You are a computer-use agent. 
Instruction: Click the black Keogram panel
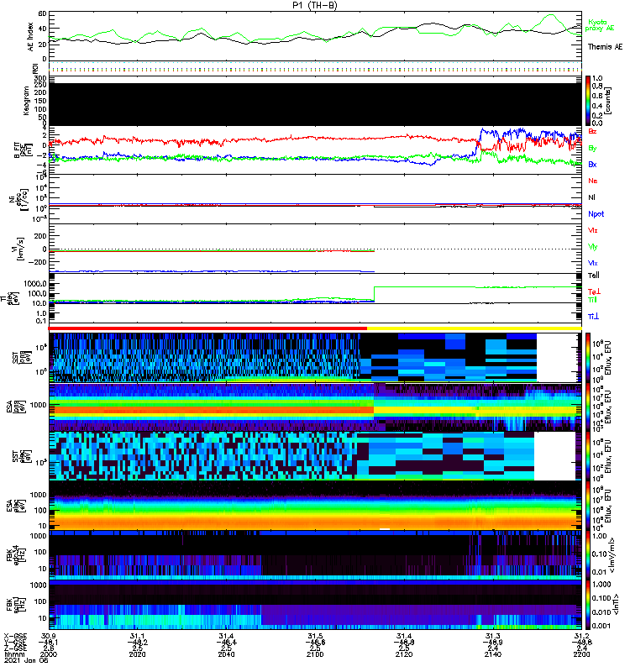pos(316,104)
